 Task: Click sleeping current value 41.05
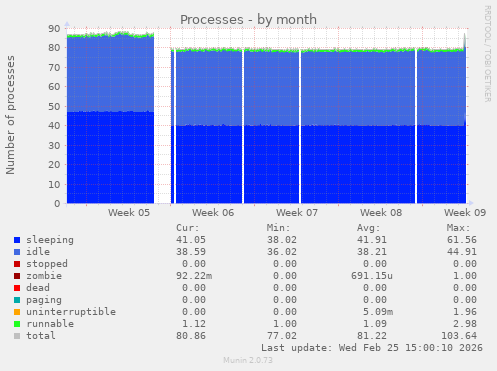191,240
